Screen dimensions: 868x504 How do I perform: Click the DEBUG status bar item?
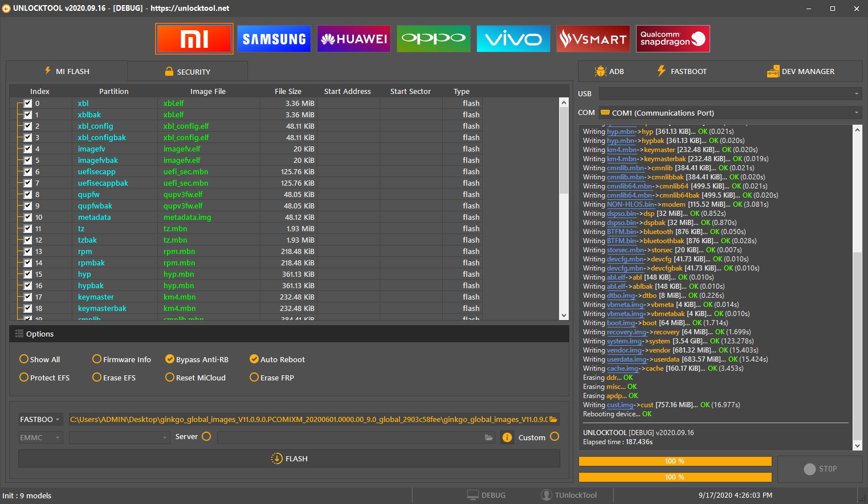pos(486,495)
